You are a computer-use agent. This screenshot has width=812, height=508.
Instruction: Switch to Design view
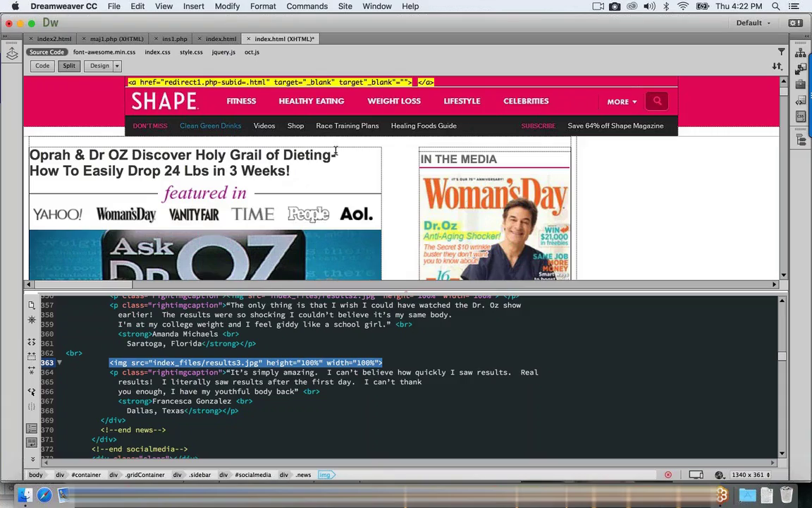pyautogui.click(x=99, y=66)
